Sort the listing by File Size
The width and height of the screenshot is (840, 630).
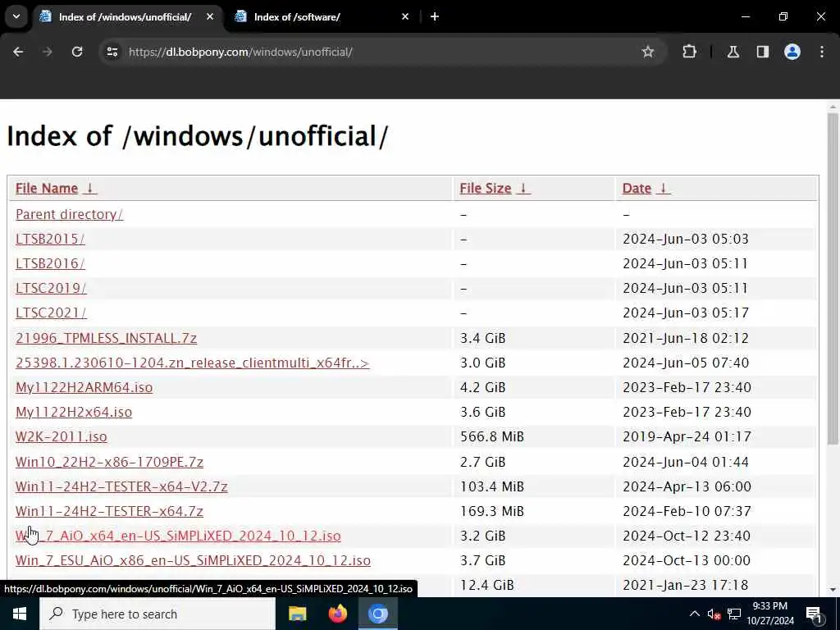tap(495, 189)
